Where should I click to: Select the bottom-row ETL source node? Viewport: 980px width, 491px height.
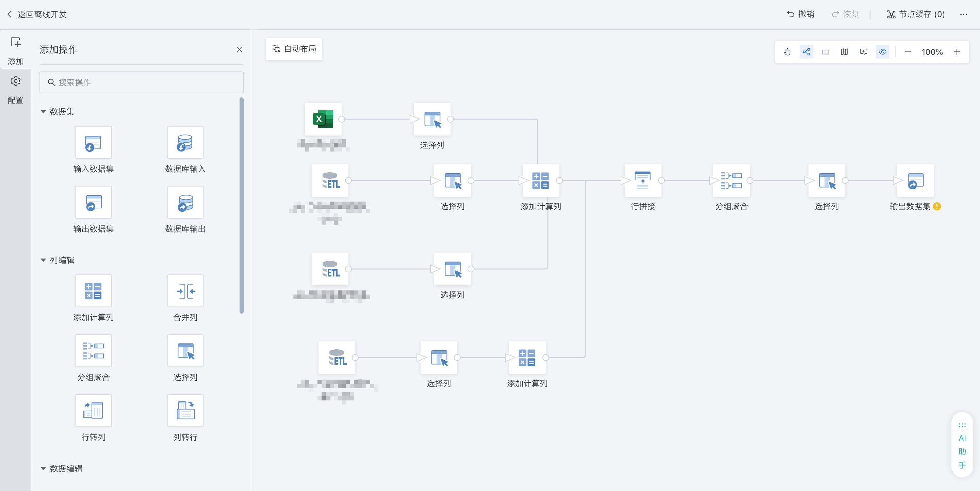337,358
